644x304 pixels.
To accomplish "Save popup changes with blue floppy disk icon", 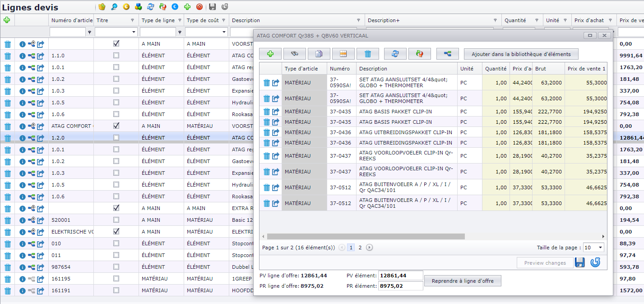I will click(580, 262).
